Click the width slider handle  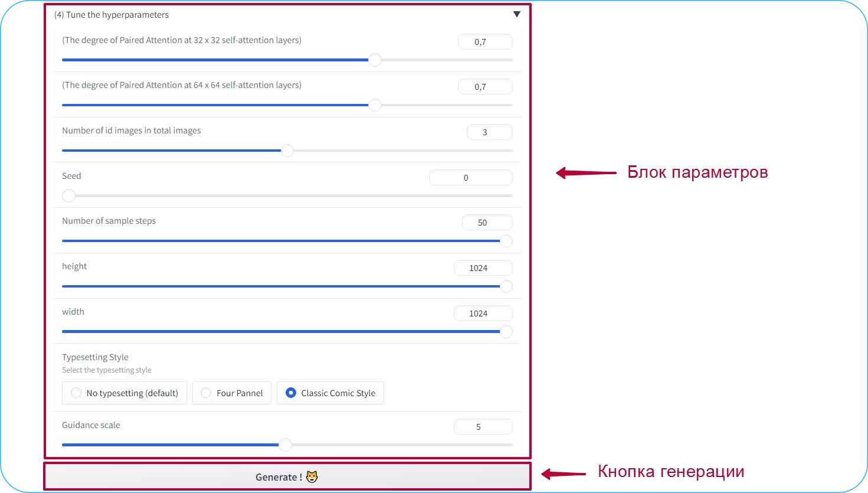click(506, 331)
